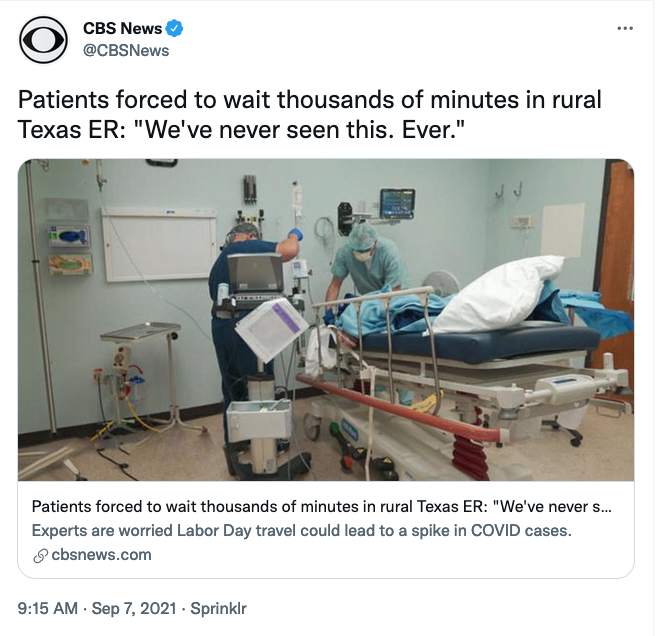
Task: Open the cbsnews.com domain link
Action: [x=101, y=555]
